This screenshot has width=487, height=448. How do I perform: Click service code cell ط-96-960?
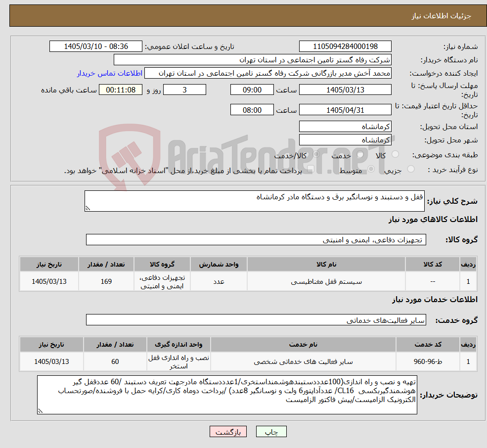click(428, 361)
